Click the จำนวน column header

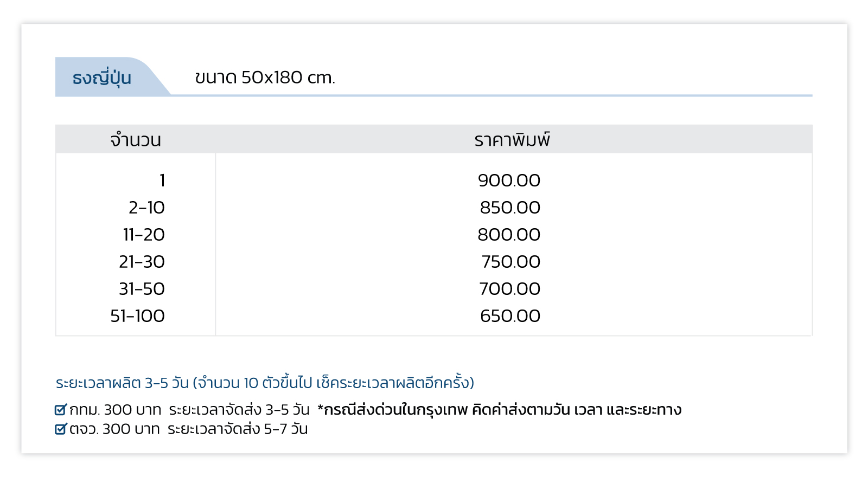pos(136,140)
